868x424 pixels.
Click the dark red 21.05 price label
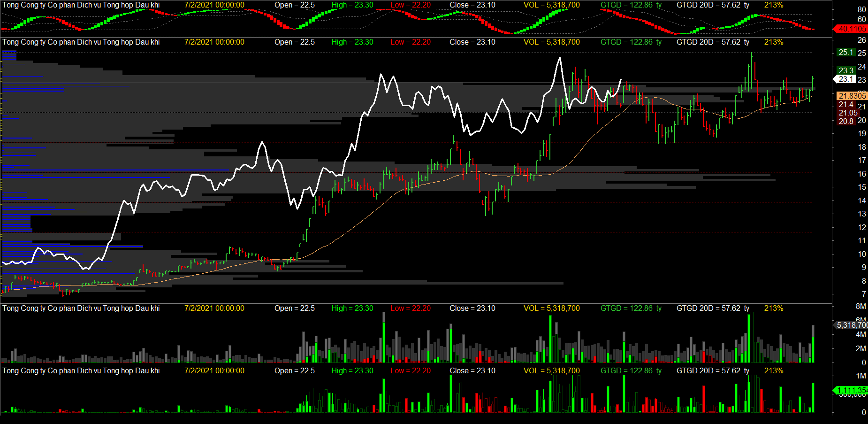[848, 113]
